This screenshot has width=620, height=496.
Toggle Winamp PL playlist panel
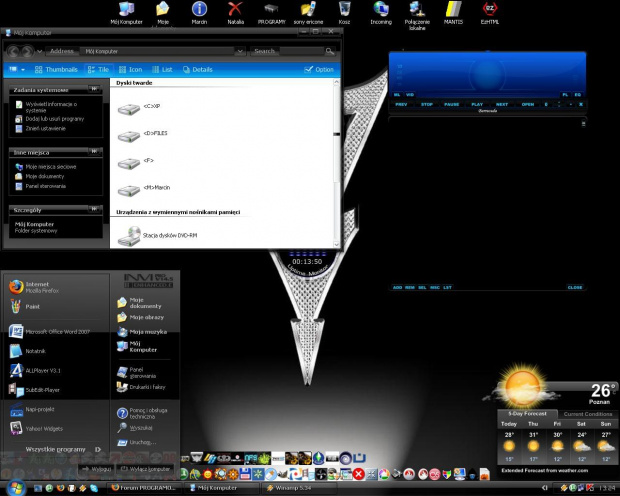point(565,95)
